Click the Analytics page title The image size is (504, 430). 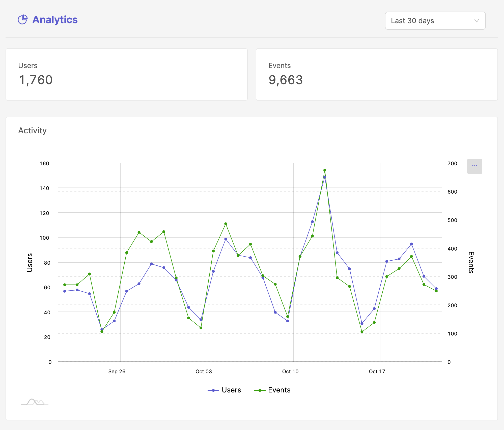(x=55, y=20)
